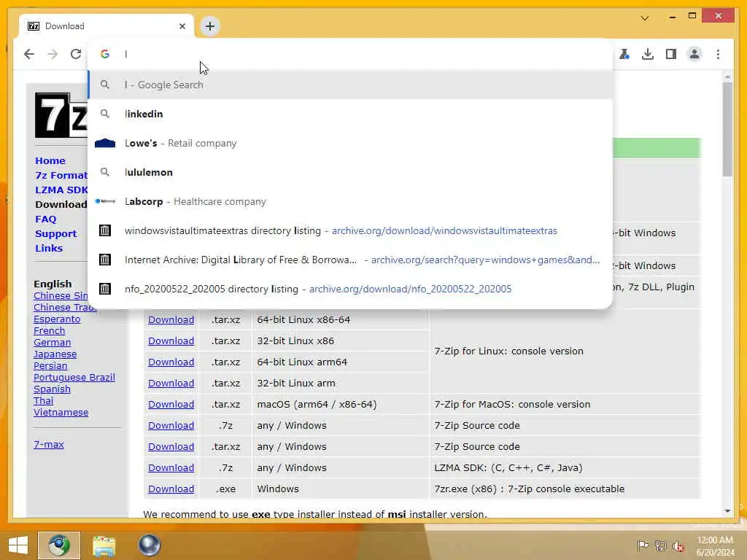Reload the current page
Screen dimensions: 747x560
[x=76, y=54]
